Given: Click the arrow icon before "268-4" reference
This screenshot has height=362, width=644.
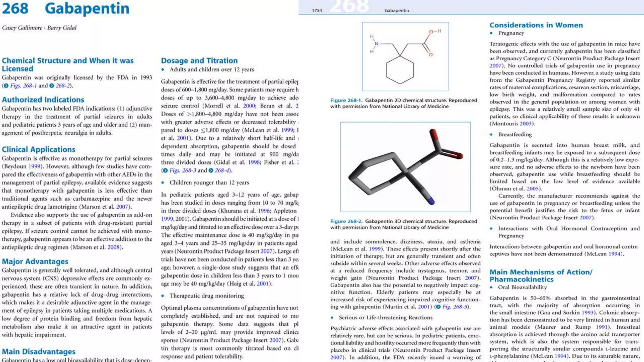Looking at the screenshot, I should click(x=211, y=171).
